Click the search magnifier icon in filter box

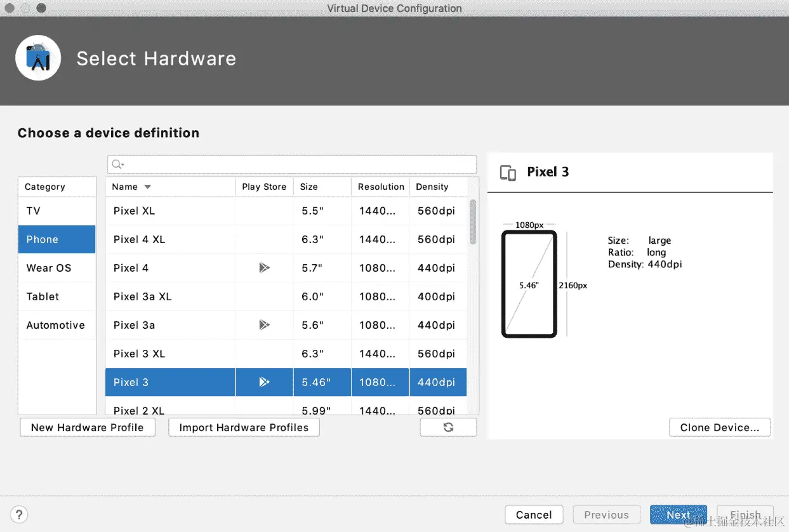coord(117,164)
